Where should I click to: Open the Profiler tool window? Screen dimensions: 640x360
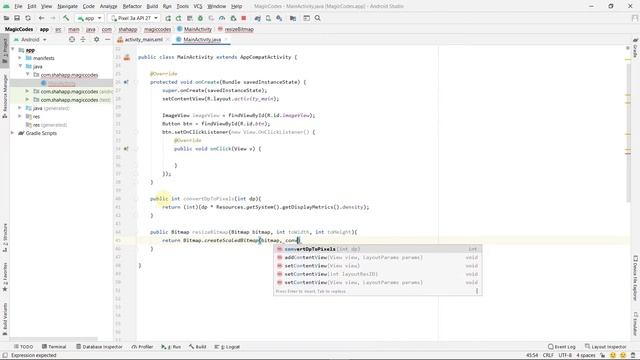tap(142, 347)
